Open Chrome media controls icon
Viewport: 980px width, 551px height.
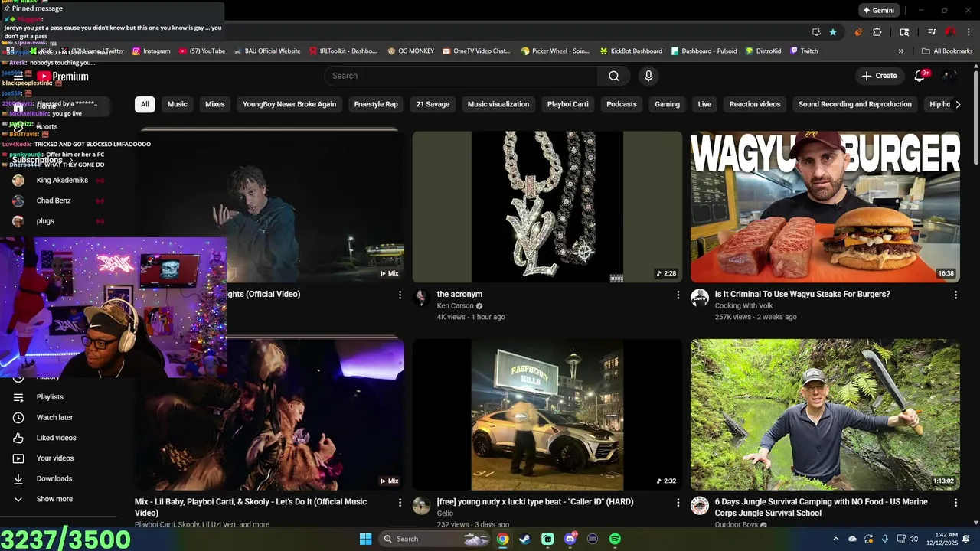click(x=932, y=32)
